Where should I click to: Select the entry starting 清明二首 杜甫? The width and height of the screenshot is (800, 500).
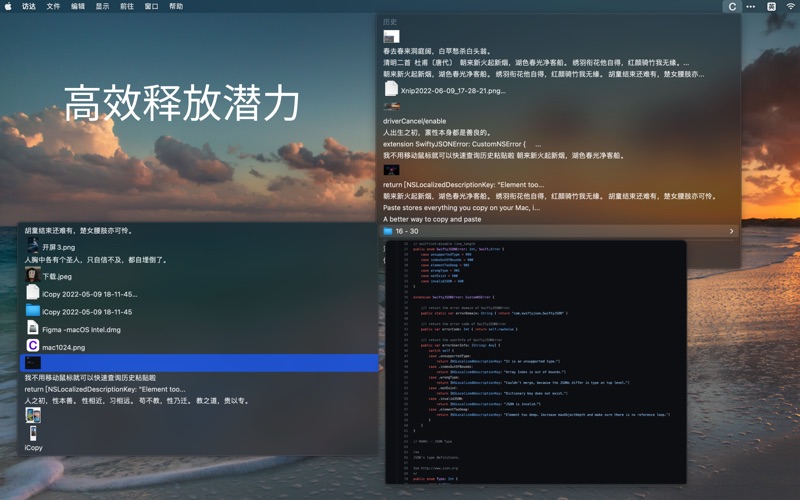536,63
